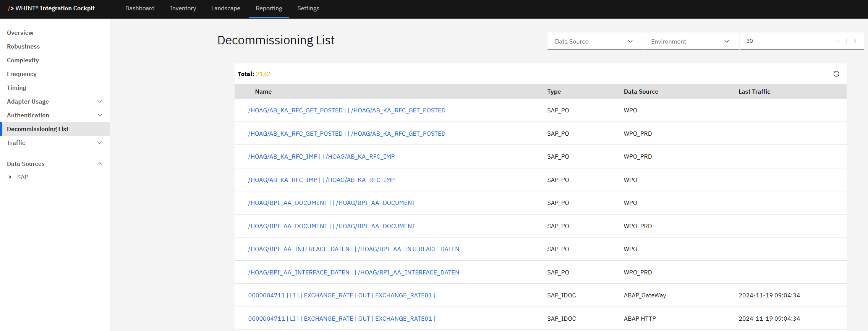Expand the Traffic menu section
868x331 pixels.
pos(100,143)
